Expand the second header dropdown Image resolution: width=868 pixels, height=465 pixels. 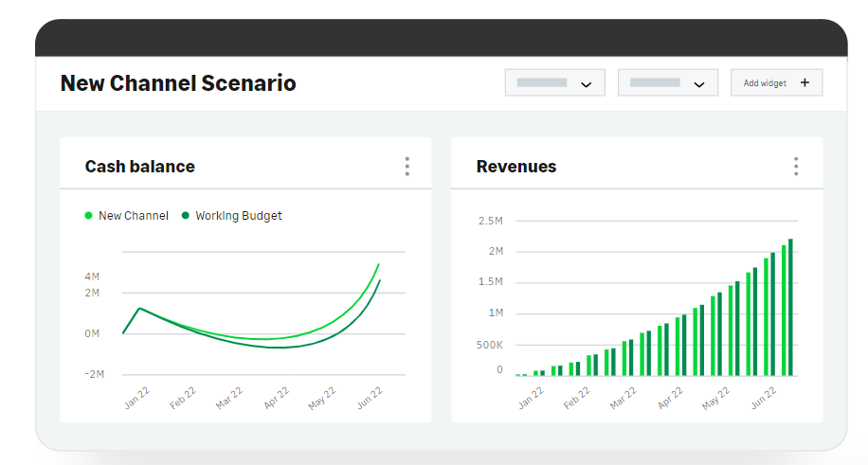(x=667, y=83)
